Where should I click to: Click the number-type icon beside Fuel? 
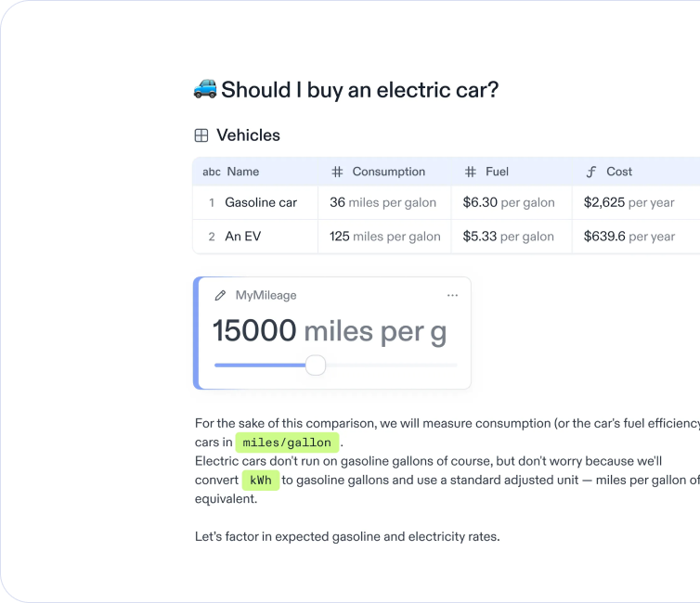(x=470, y=172)
